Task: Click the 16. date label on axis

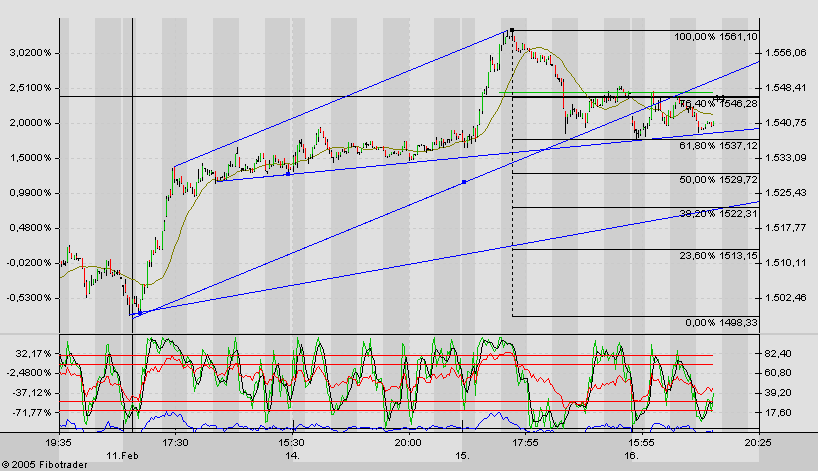Action: [631, 455]
